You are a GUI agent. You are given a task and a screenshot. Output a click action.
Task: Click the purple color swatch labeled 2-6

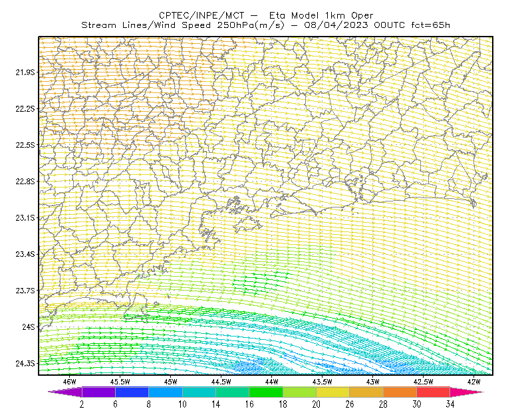(98, 392)
